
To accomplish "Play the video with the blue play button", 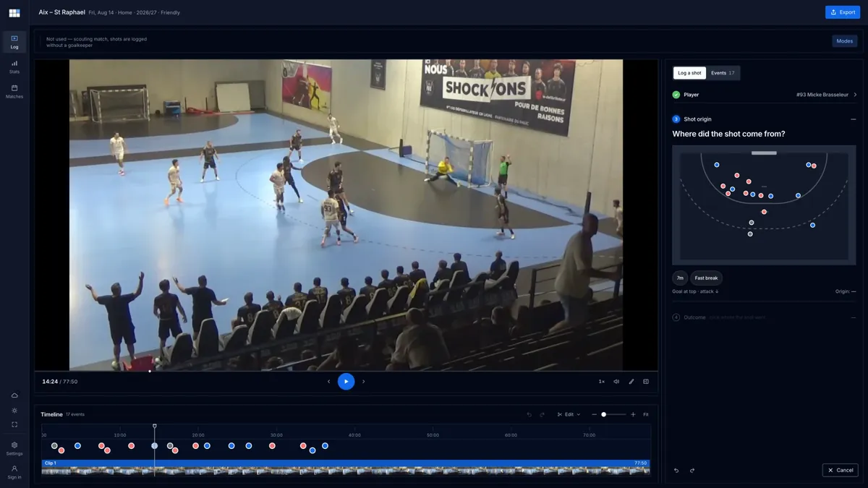I will [346, 381].
